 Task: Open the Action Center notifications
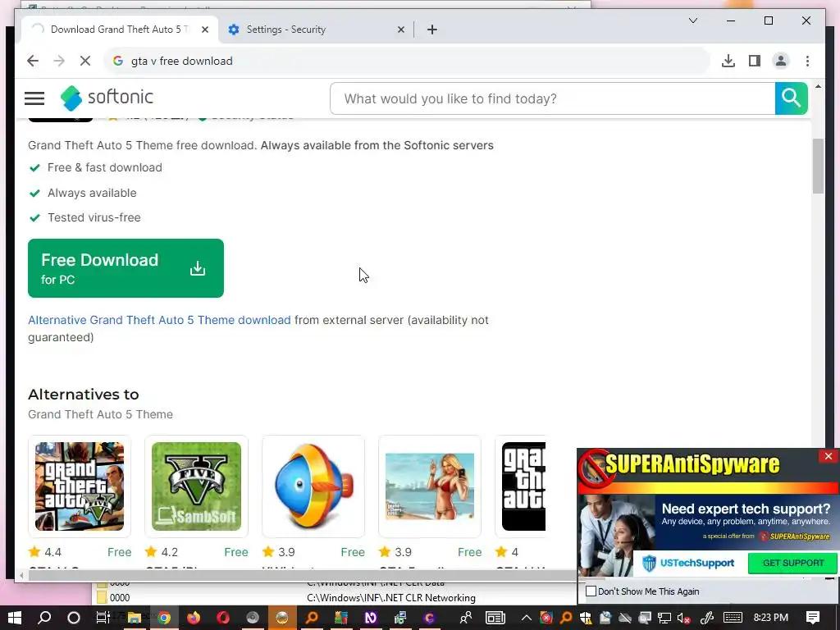tap(813, 618)
